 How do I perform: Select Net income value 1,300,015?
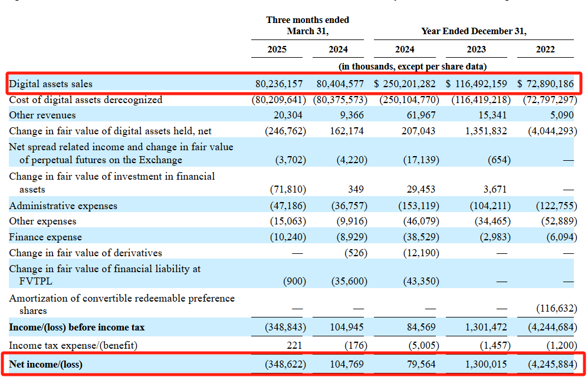(486, 364)
